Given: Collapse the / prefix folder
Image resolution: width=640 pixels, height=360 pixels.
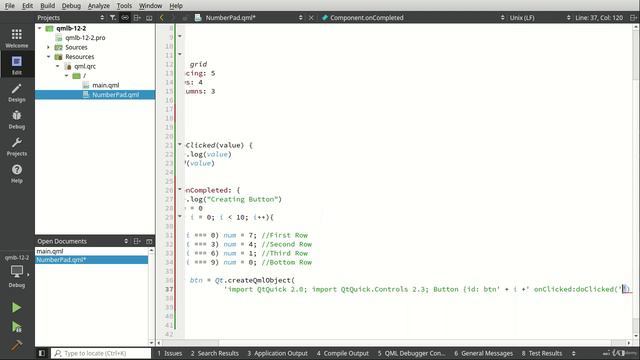Looking at the screenshot, I should (x=67, y=76).
